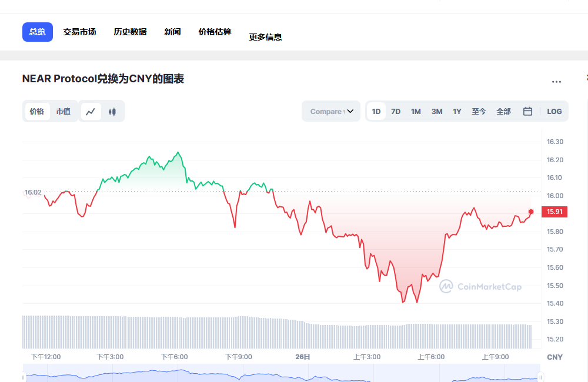Click the 下午6:00 time axis label

click(x=175, y=357)
